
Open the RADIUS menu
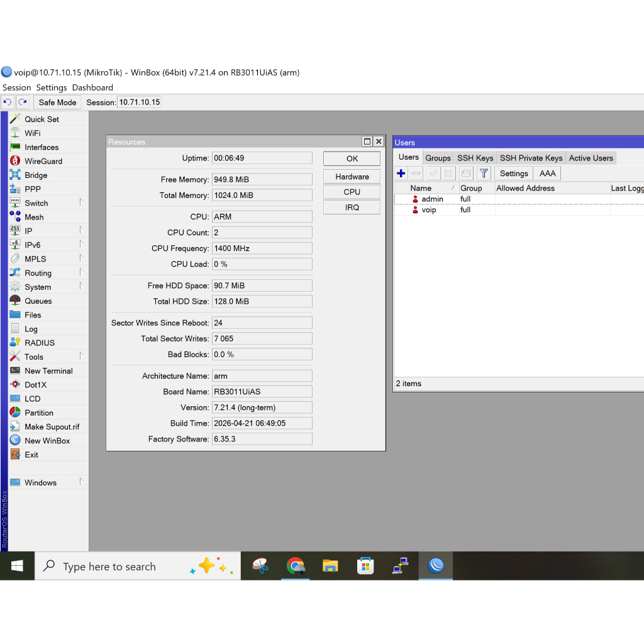point(48,343)
